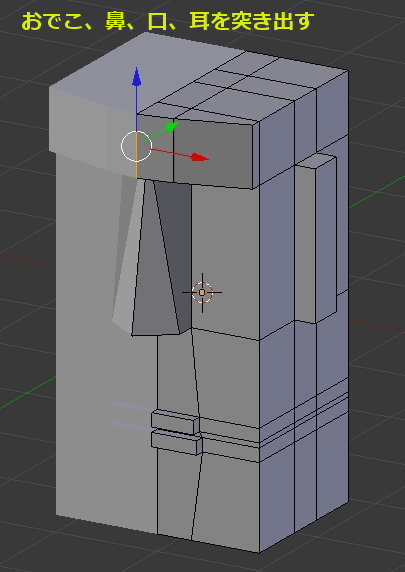This screenshot has width=405, height=572.
Task: Select the extruded ear front face
Action: click(306, 244)
